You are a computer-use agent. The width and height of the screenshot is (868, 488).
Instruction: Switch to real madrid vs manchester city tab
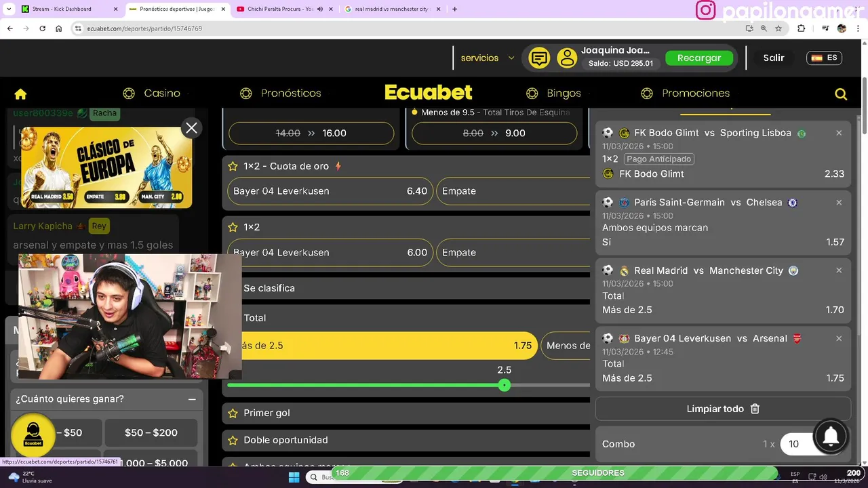click(392, 9)
